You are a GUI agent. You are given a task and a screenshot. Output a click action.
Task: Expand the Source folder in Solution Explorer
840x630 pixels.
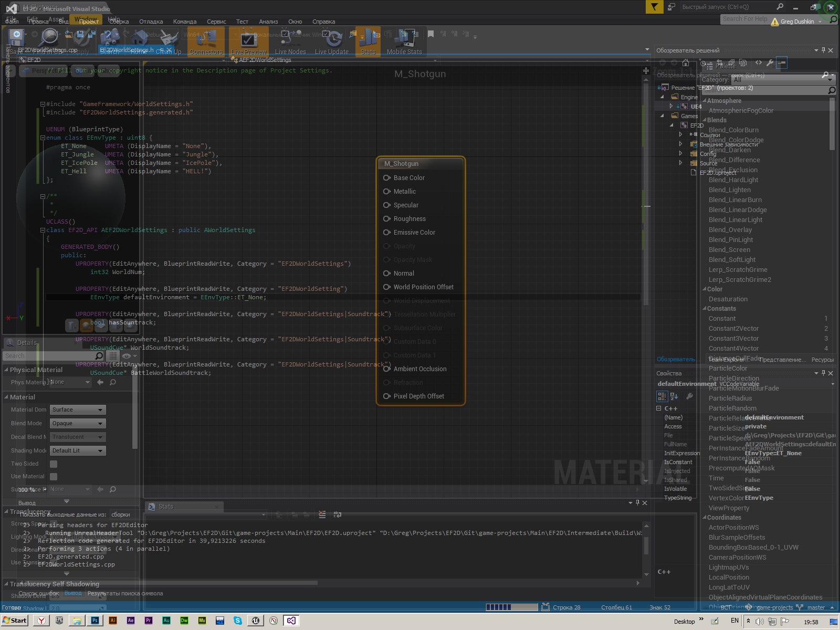pyautogui.click(x=680, y=163)
